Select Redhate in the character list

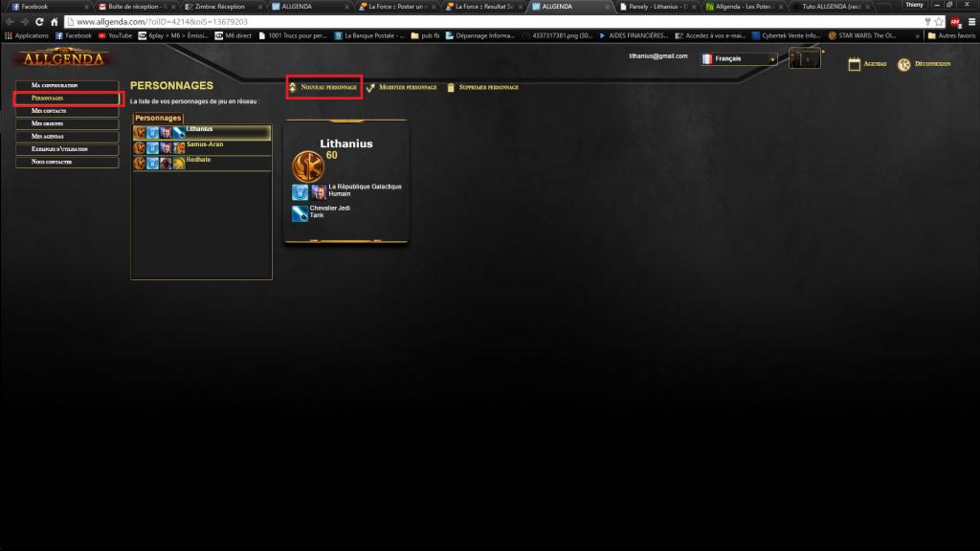pyautogui.click(x=200, y=162)
